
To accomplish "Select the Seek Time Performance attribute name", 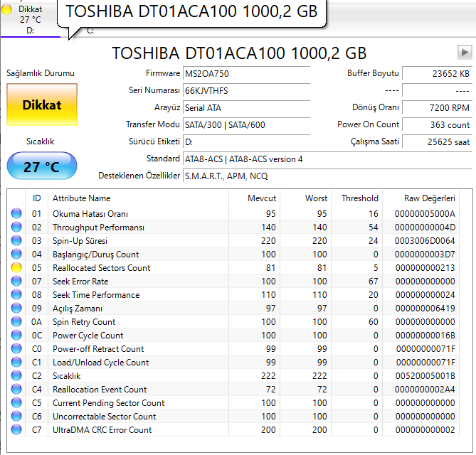I will (x=96, y=295).
